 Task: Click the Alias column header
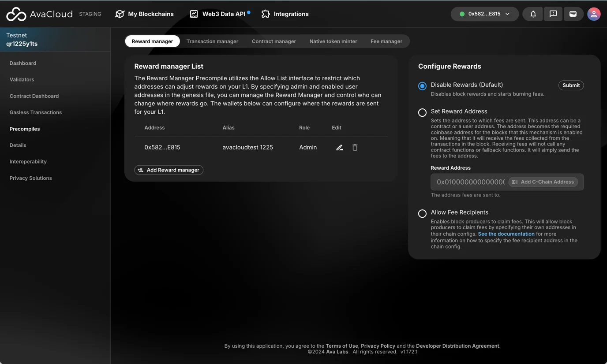229,128
